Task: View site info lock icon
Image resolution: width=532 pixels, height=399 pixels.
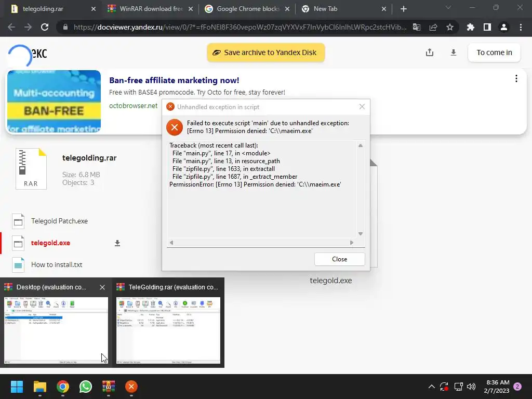Action: (65, 27)
